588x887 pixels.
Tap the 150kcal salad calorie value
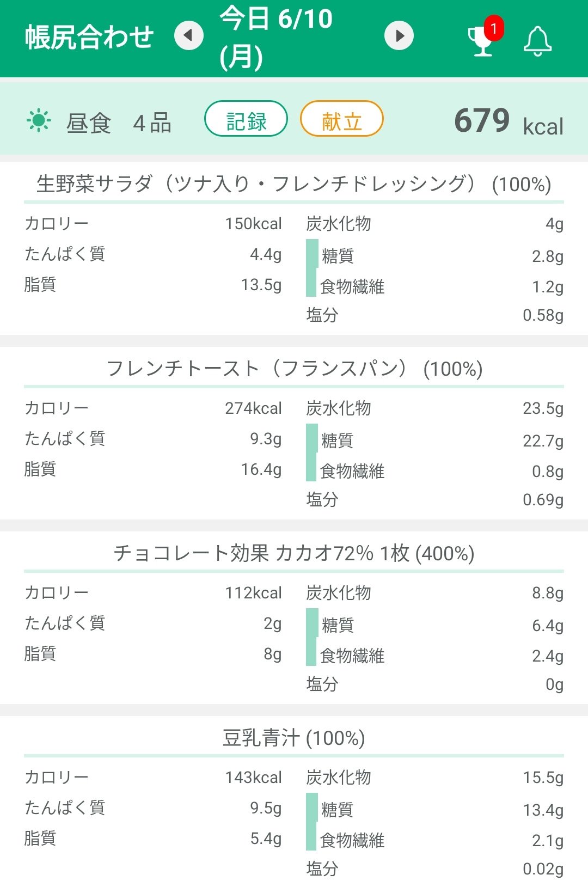[253, 224]
